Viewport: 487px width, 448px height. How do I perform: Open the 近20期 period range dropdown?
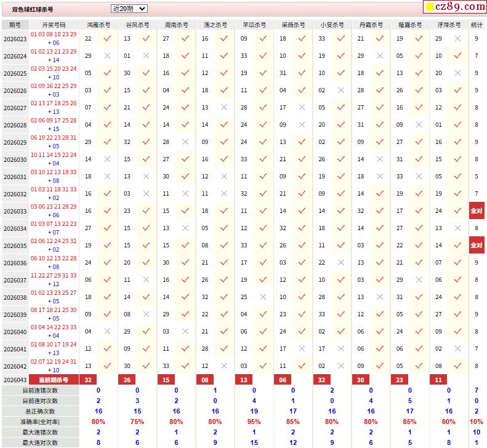coord(129,9)
